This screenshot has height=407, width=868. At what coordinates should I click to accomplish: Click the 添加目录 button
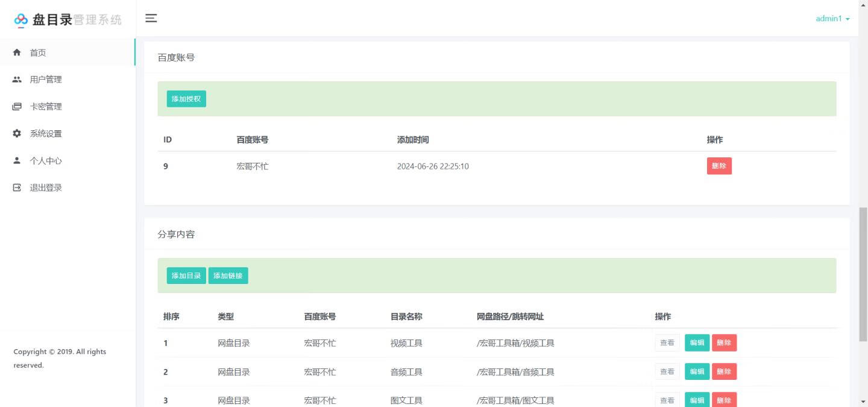pos(186,276)
